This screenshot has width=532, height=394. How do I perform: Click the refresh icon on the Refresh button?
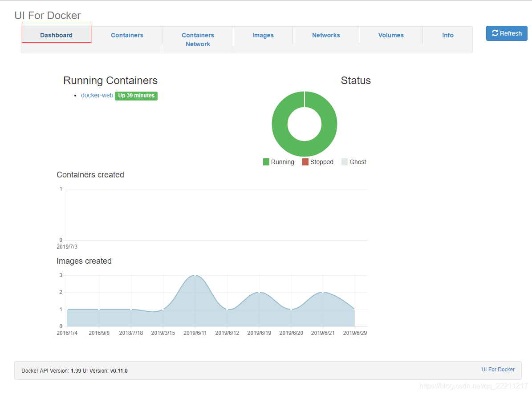(x=495, y=33)
